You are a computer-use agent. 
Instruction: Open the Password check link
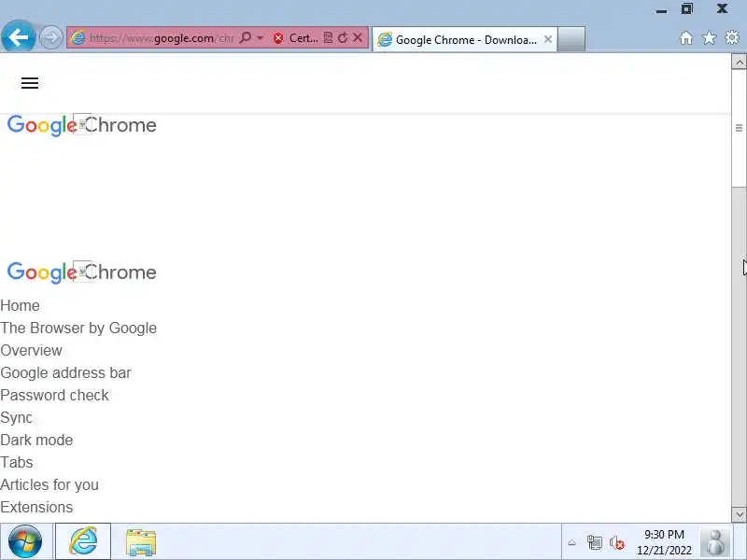point(55,395)
